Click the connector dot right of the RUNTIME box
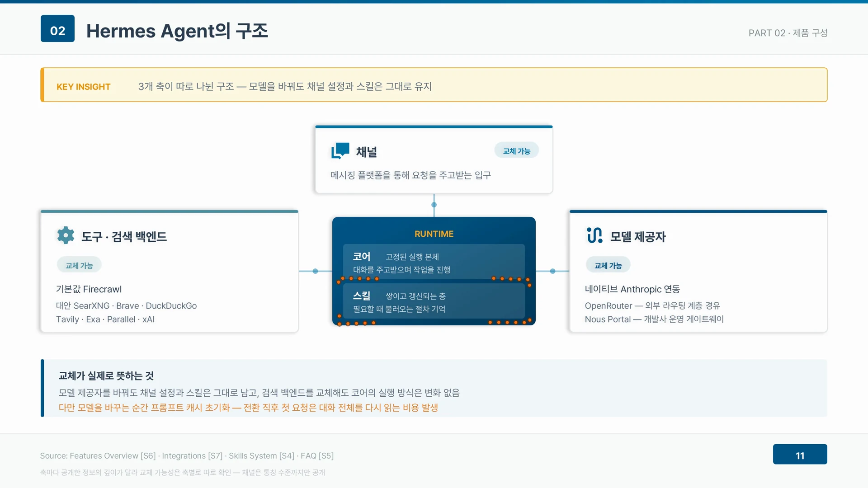This screenshot has height=488, width=868. tap(552, 271)
